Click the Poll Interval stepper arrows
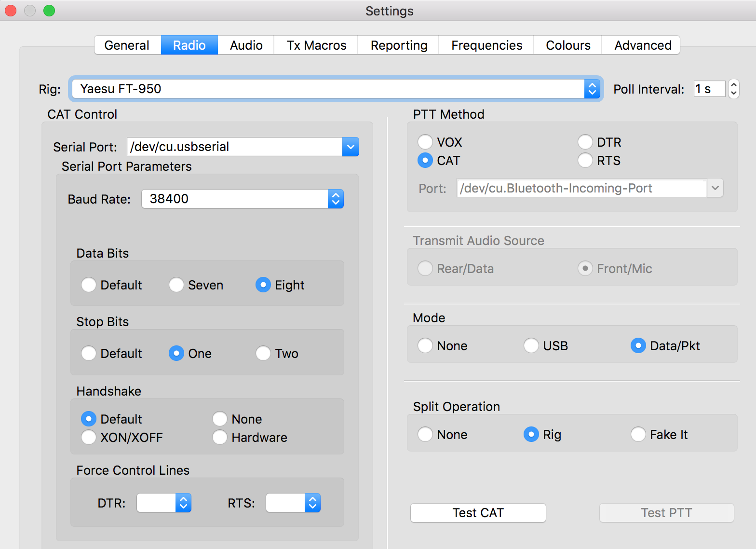The width and height of the screenshot is (756, 549). click(733, 89)
